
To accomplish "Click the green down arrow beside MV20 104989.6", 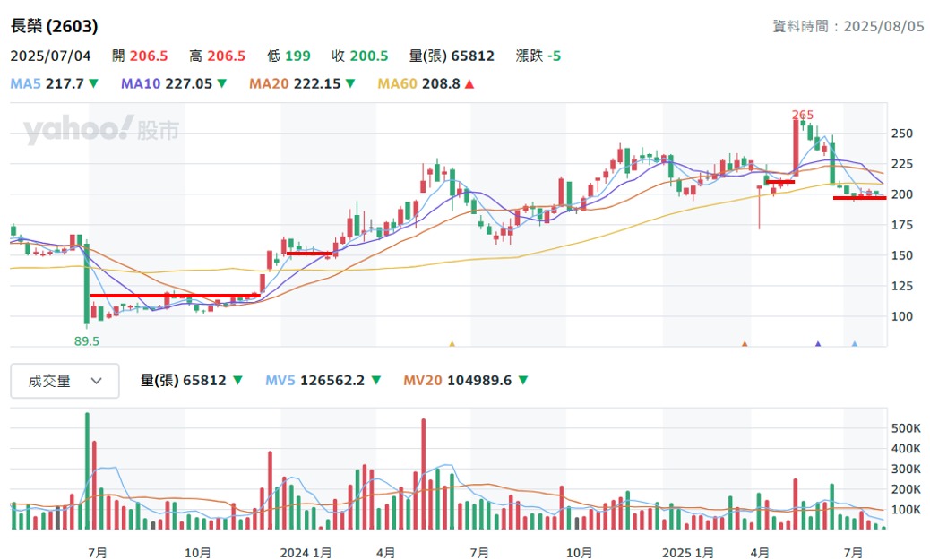I will pyautogui.click(x=523, y=380).
